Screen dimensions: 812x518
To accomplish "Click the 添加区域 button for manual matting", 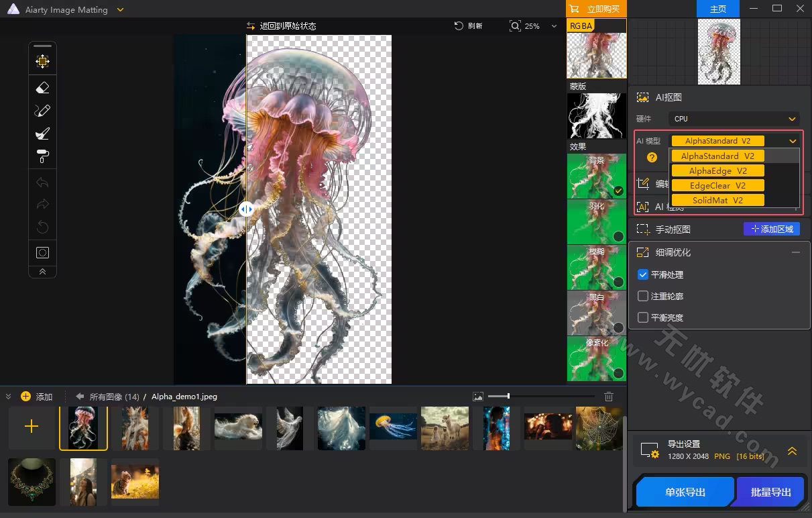I will pos(771,228).
